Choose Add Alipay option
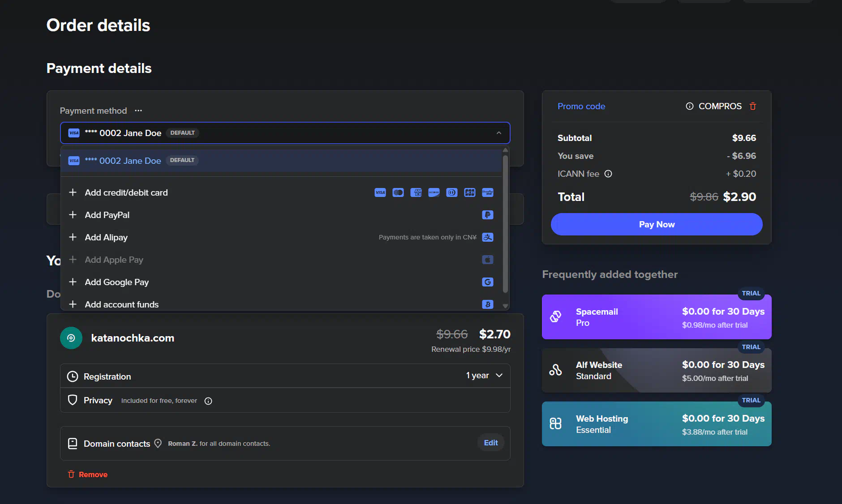The image size is (842, 504). pyautogui.click(x=106, y=237)
